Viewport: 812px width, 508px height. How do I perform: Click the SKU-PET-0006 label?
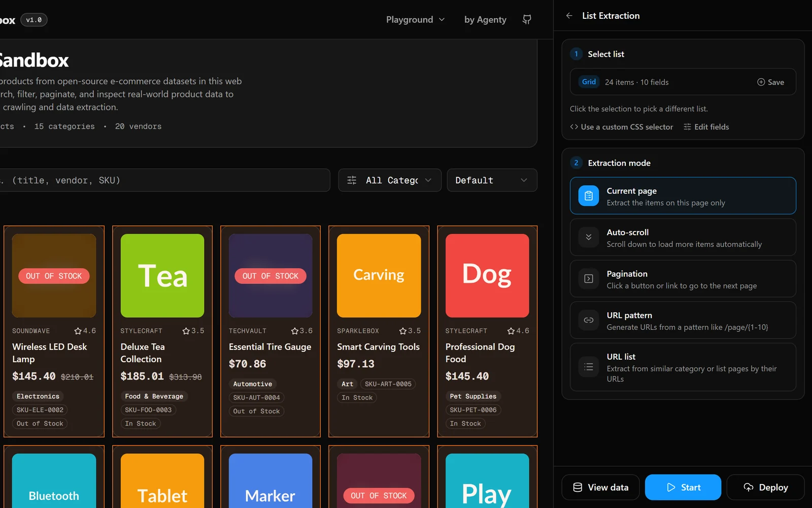473,410
